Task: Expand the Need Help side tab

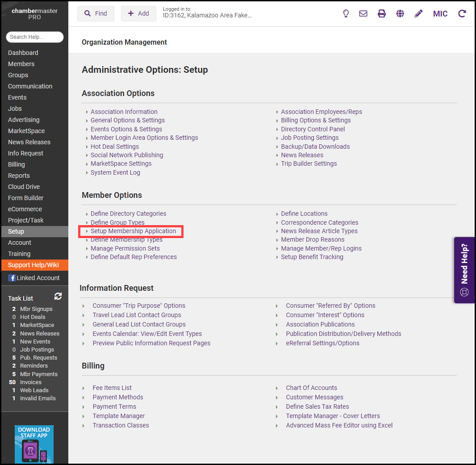Action: (464, 270)
